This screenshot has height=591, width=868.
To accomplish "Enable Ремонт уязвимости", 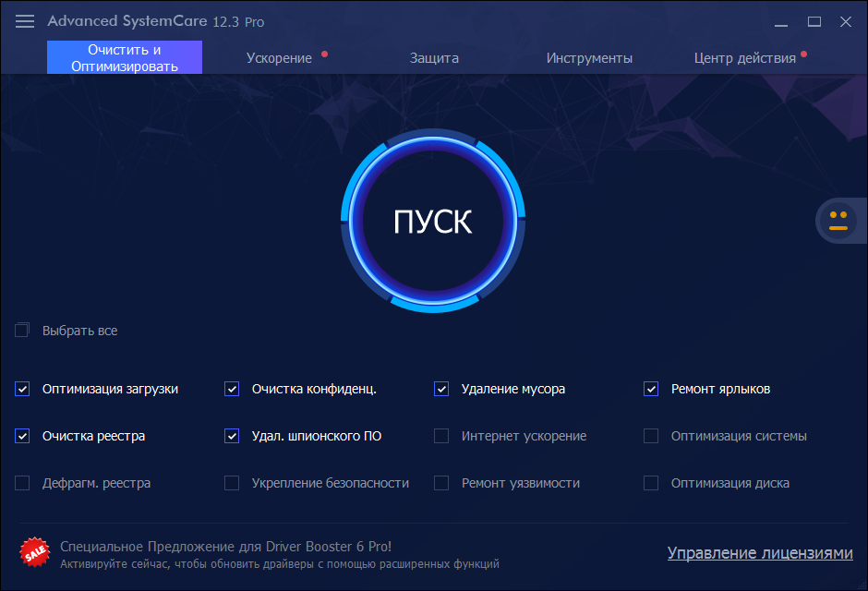I will [x=440, y=482].
